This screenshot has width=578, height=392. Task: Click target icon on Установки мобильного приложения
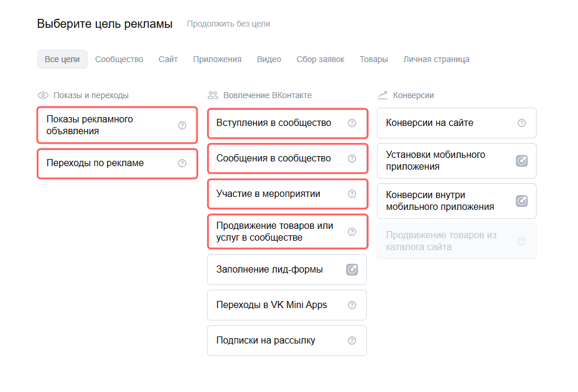point(522,161)
